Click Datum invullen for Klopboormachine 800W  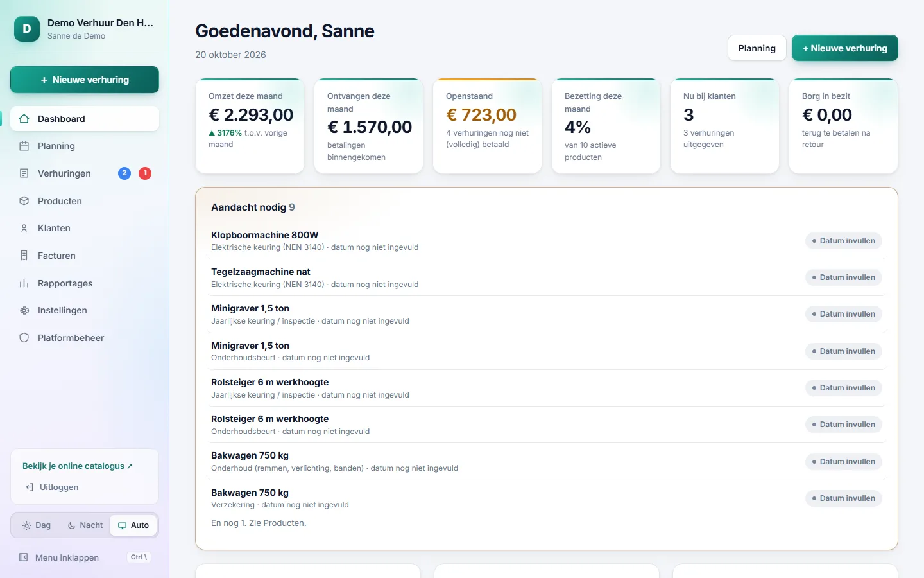tap(844, 241)
